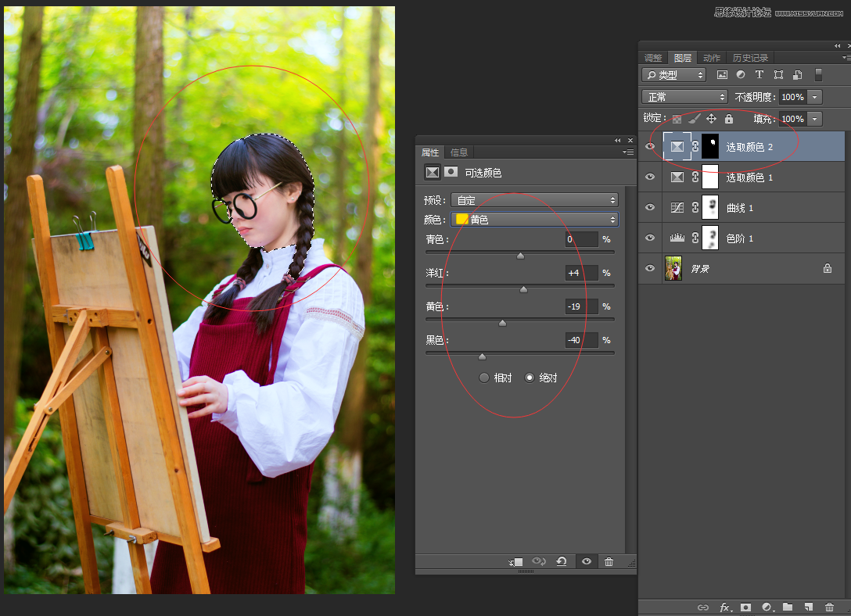
Task: Click the 洋红 percentage input field
Action: (581, 273)
